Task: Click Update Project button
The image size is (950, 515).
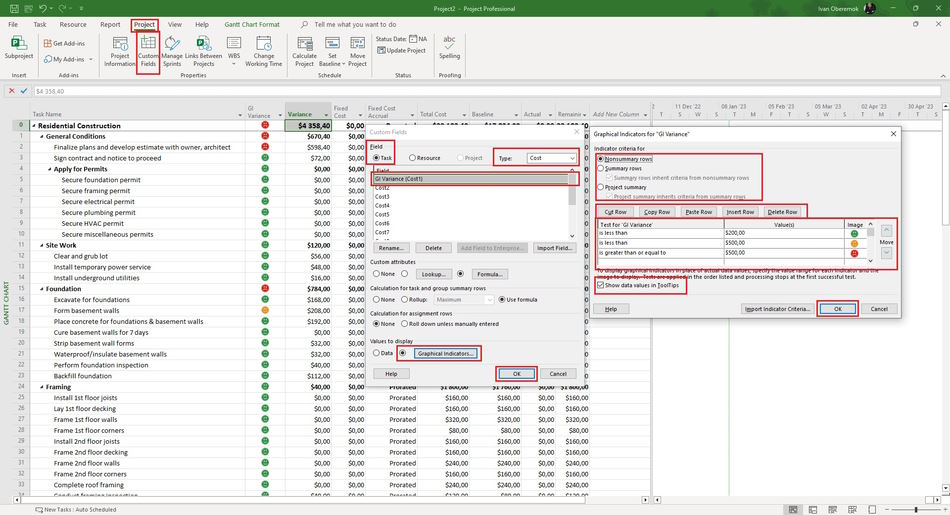Action: point(402,51)
